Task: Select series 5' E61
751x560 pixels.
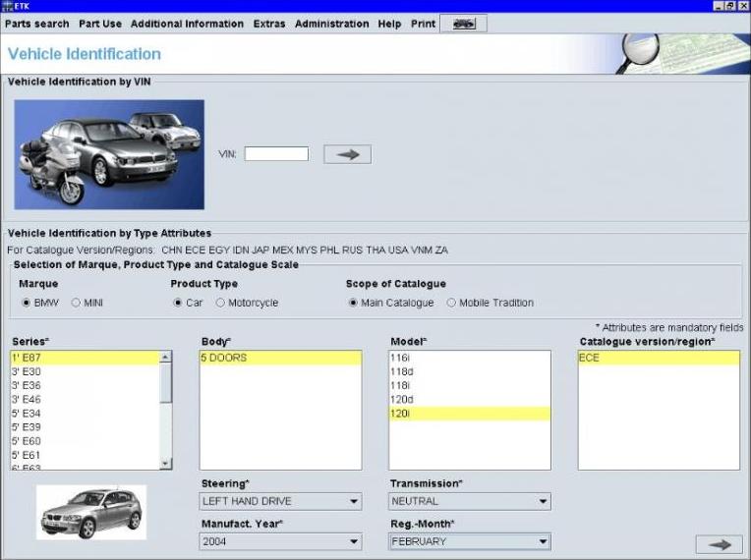Action: tap(85, 455)
